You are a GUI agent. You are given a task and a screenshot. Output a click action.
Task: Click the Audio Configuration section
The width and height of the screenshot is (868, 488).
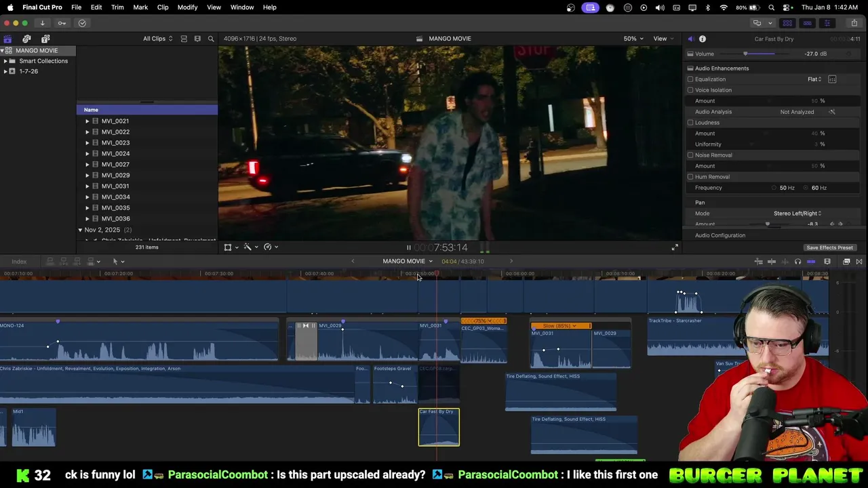tap(720, 235)
